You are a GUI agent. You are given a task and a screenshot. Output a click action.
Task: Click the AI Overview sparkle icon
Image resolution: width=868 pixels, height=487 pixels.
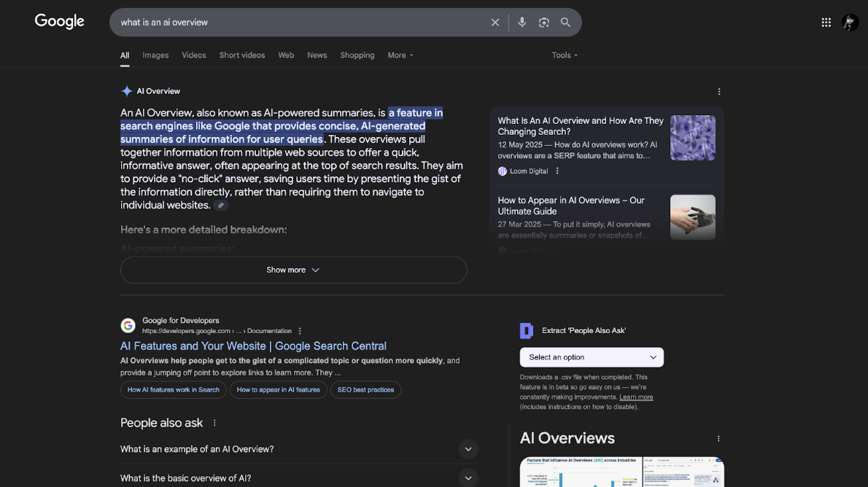point(127,90)
